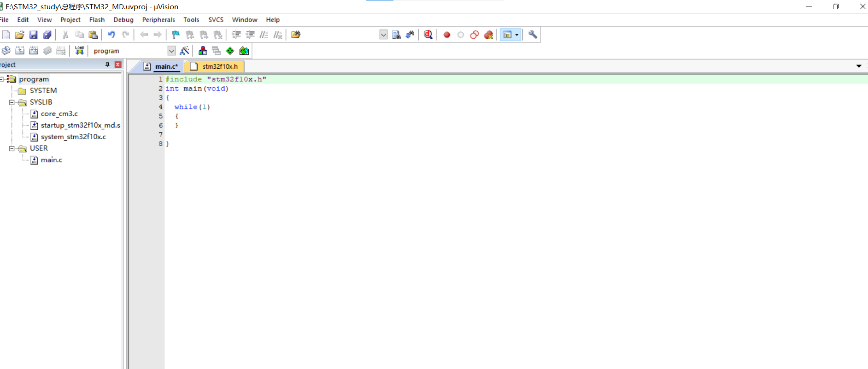Translate the current file
This screenshot has height=369, width=868.
click(x=6, y=51)
